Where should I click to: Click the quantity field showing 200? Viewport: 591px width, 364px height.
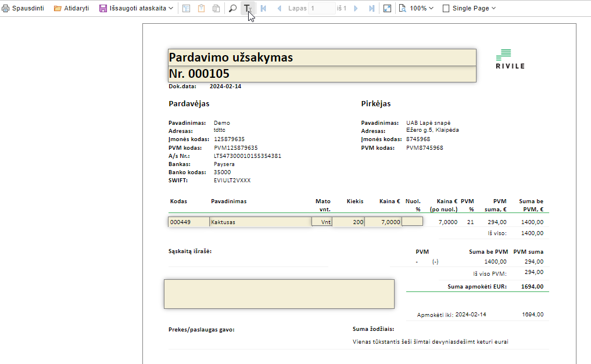[x=348, y=222]
